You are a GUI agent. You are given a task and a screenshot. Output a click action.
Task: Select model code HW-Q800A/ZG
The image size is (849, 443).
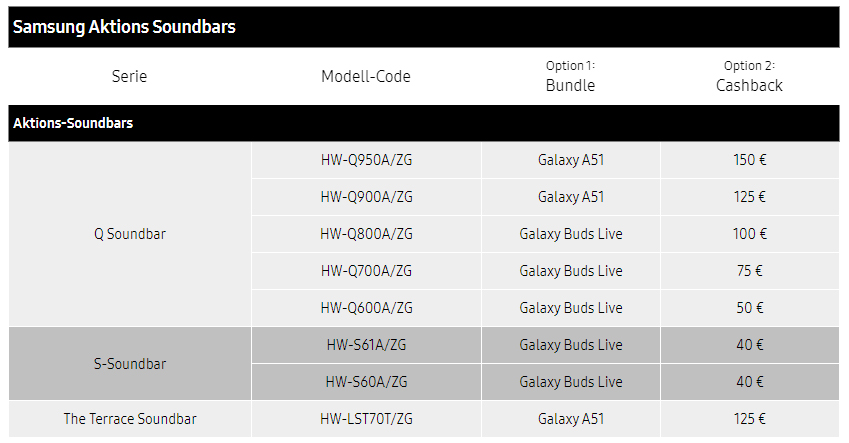tap(366, 234)
